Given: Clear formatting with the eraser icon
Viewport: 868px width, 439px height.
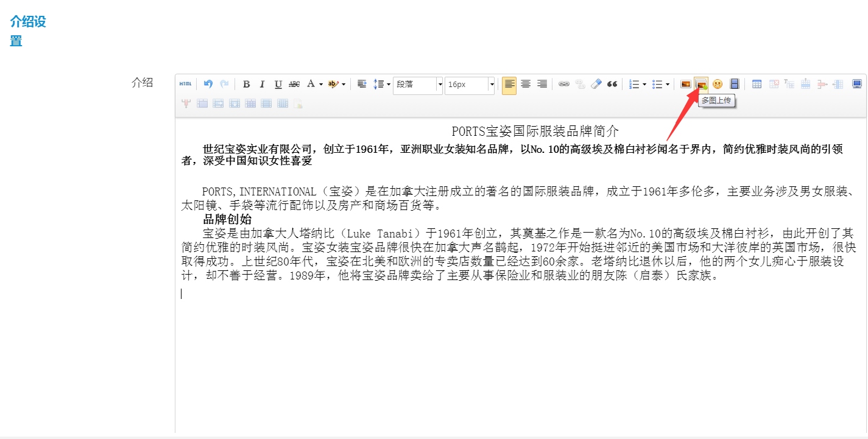Looking at the screenshot, I should [x=596, y=84].
